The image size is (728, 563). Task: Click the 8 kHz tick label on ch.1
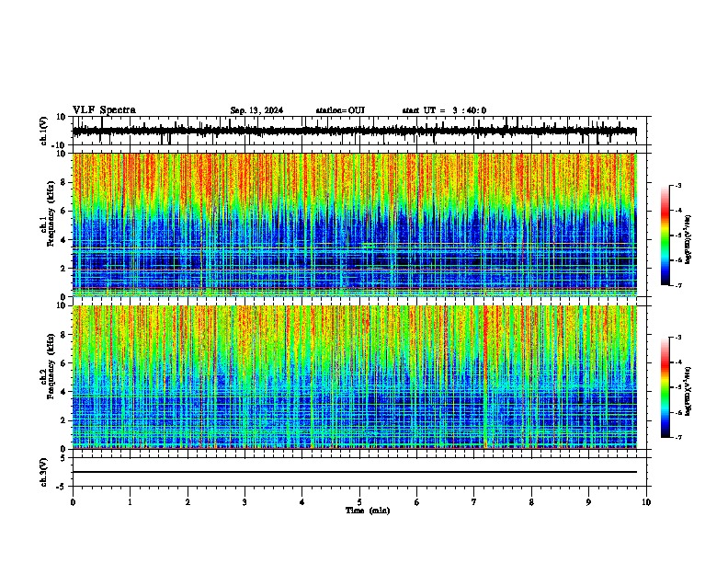[x=64, y=182]
